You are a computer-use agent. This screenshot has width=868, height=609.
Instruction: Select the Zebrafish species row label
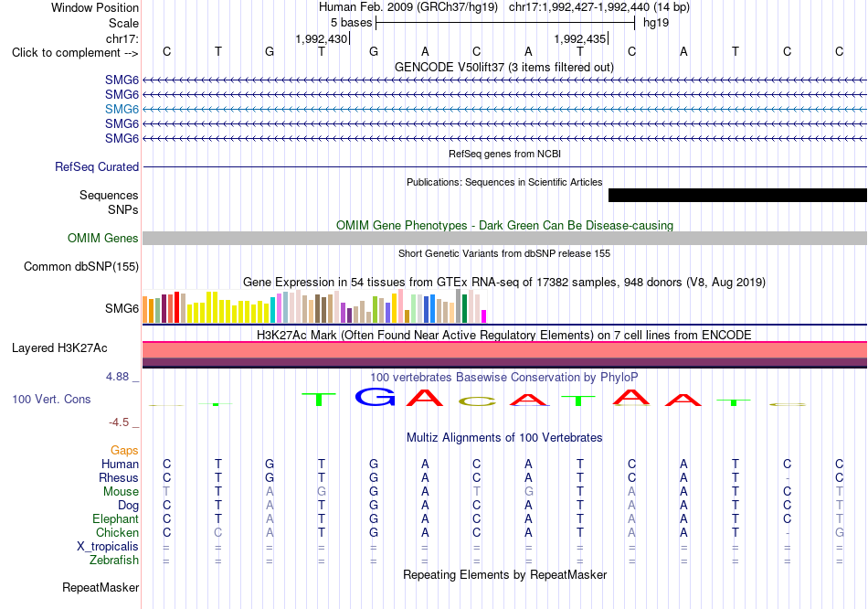(x=114, y=561)
